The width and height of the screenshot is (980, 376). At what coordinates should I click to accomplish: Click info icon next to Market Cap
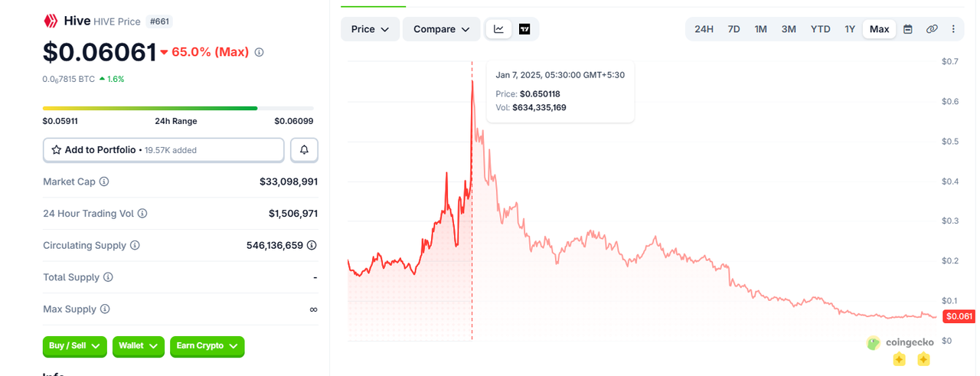click(104, 181)
